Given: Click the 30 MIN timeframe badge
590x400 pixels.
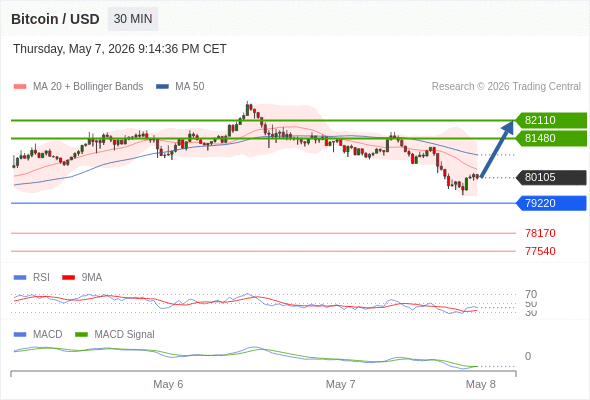Looking at the screenshot, I should [x=133, y=19].
